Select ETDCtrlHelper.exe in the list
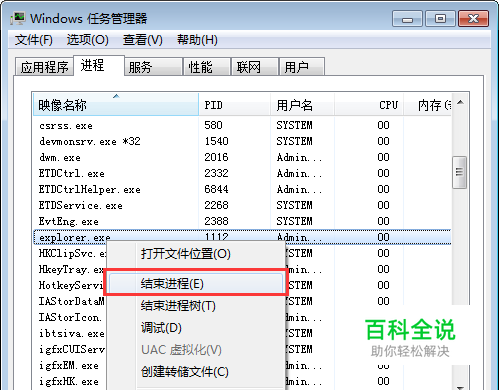Screen dimensions: 499x390 (242, 189)
